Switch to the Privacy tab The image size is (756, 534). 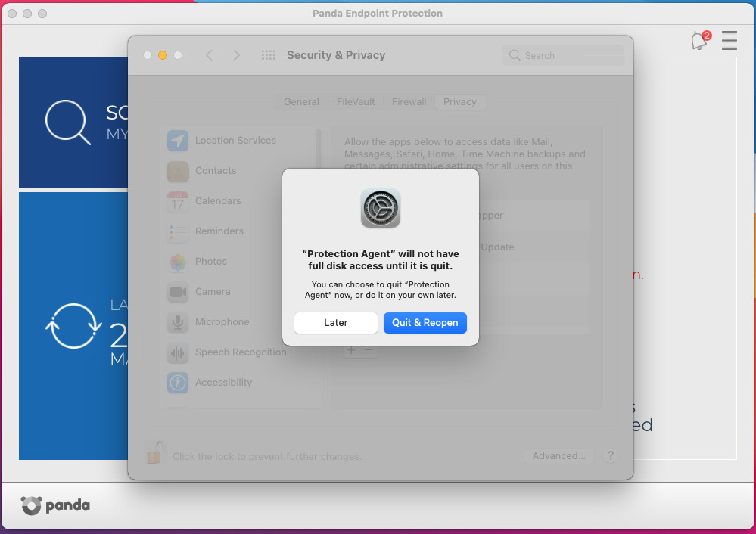pos(460,101)
